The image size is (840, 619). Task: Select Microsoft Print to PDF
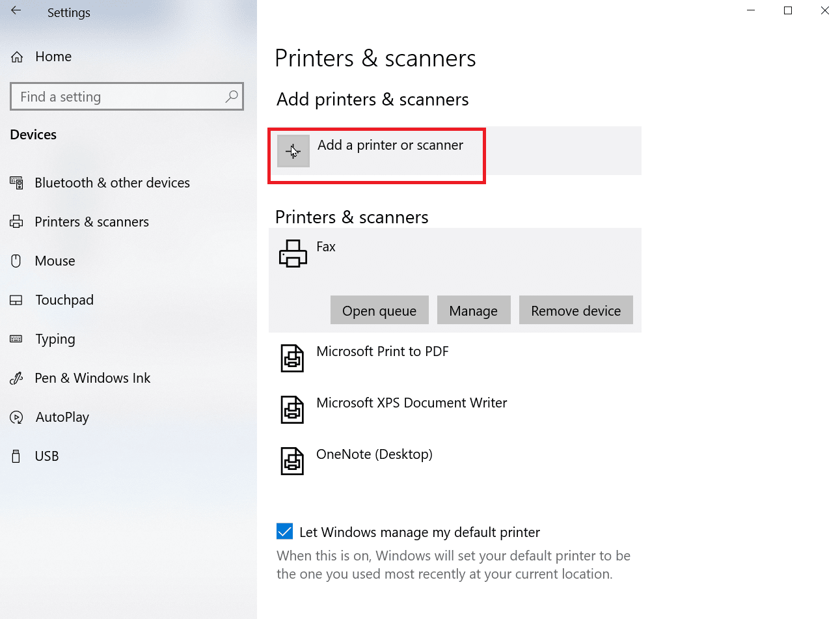tap(383, 351)
